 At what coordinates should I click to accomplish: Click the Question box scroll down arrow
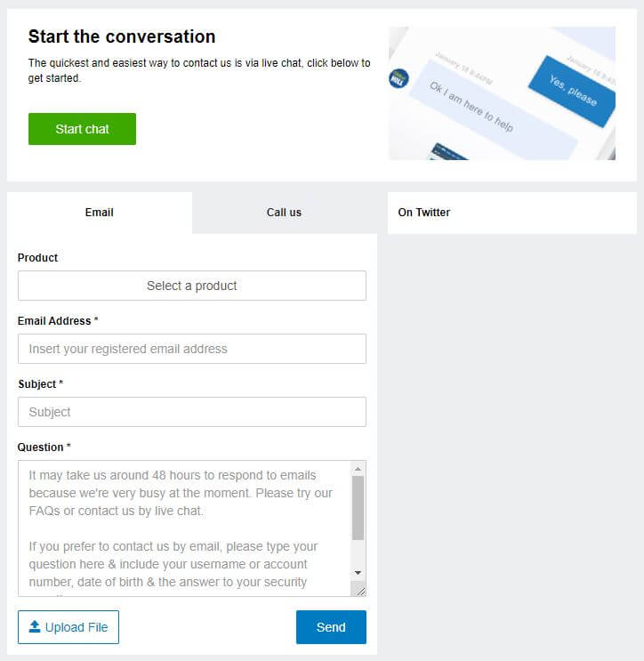[358, 572]
